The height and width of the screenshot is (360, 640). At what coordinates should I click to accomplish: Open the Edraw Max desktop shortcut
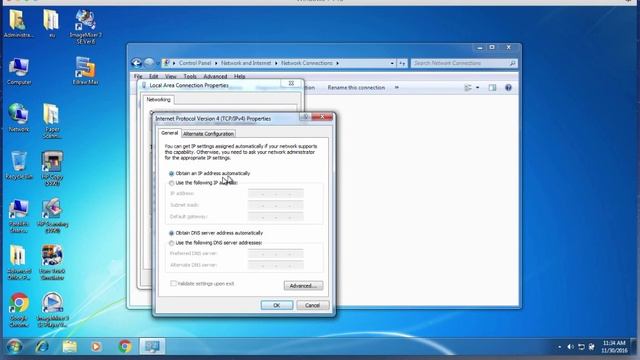(85, 71)
